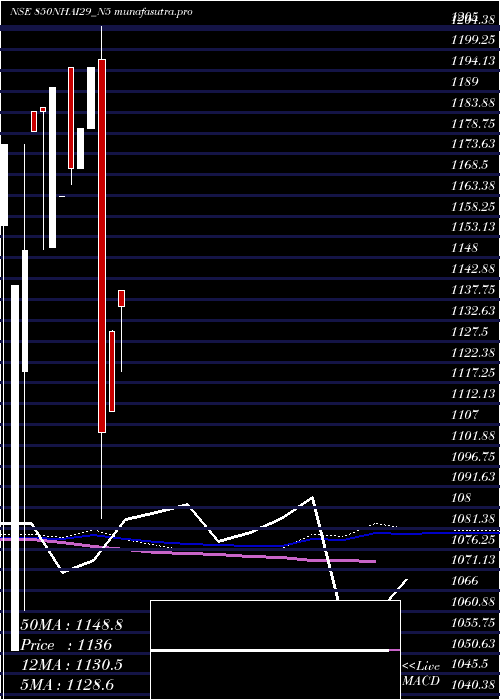Click the 1122.38 price axis label
The image size is (500, 700).
(473, 352)
